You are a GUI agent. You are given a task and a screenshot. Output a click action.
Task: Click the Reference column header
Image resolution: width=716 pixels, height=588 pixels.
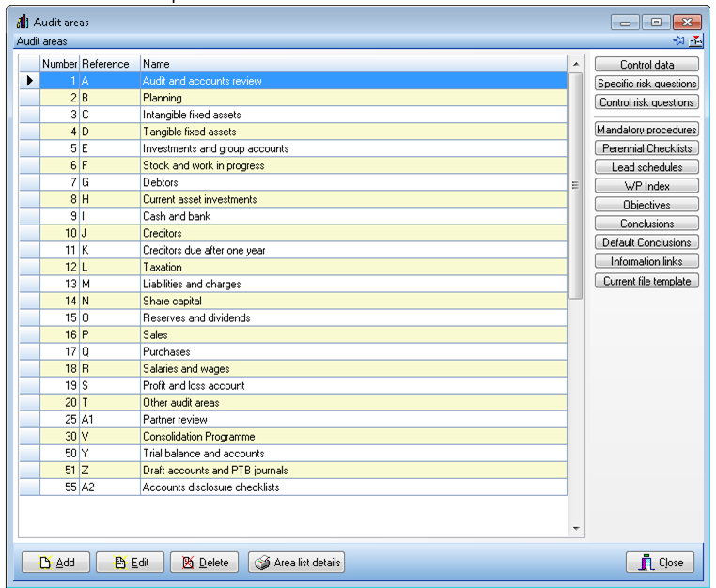click(110, 64)
